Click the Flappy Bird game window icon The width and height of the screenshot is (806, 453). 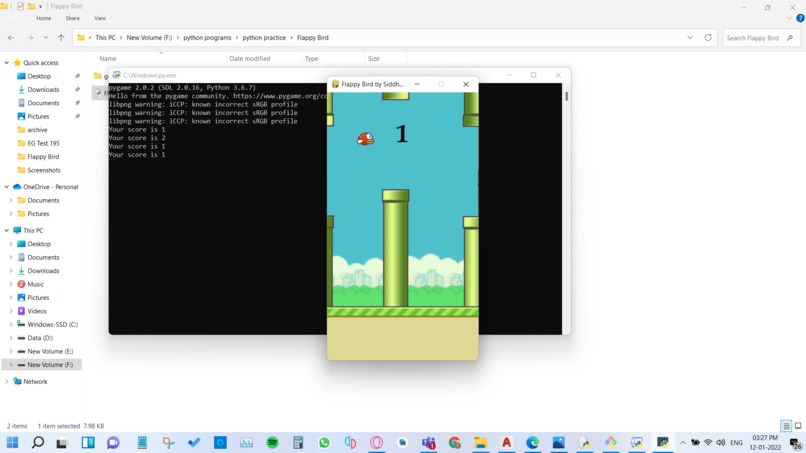click(x=335, y=84)
